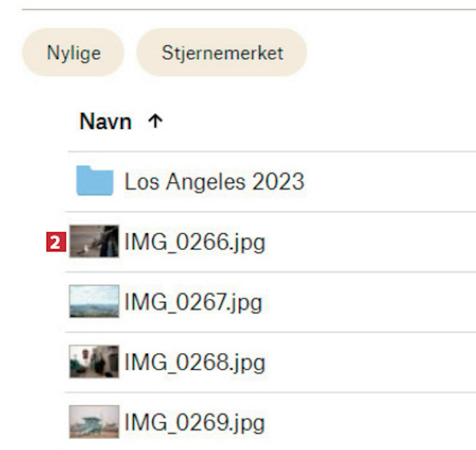Click the IMG_0269.jpg file name
This screenshot has width=476, height=450.
(195, 423)
